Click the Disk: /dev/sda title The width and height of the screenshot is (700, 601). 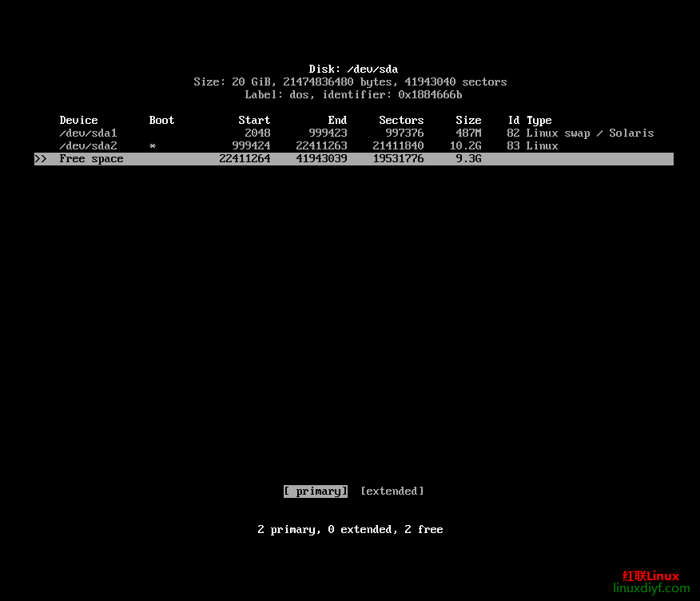[x=353, y=70]
